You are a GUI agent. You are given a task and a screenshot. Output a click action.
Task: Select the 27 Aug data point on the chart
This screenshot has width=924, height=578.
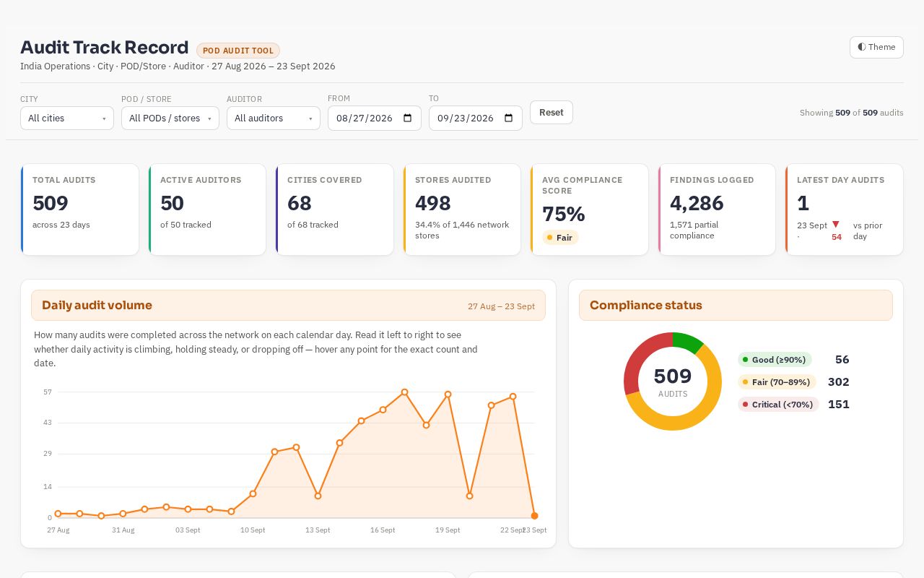click(x=58, y=514)
